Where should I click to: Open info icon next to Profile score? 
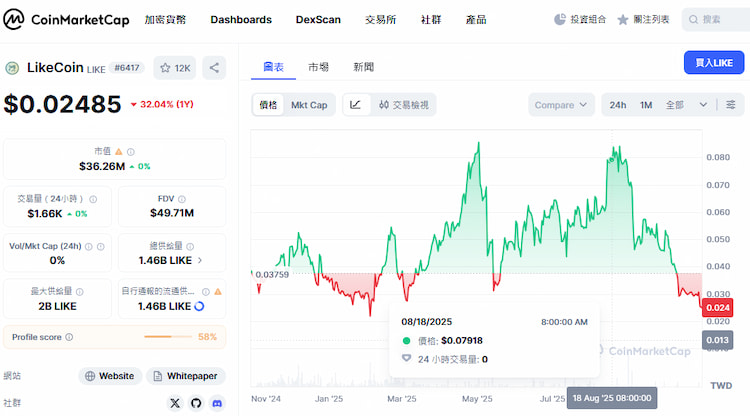point(69,337)
